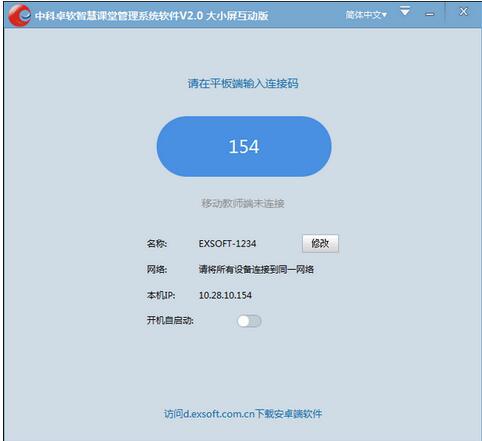Toggle the 开机自启动 switch
Screen dimensions: 482x441
coord(249,321)
